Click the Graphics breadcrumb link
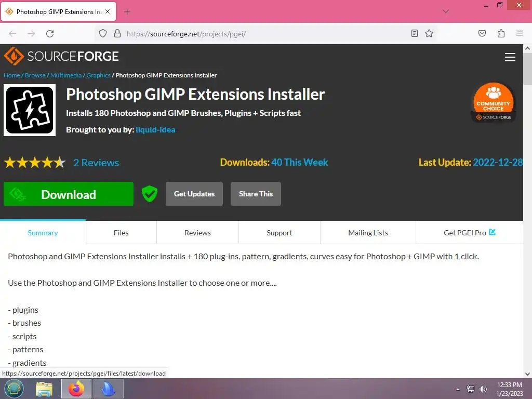 click(x=98, y=75)
